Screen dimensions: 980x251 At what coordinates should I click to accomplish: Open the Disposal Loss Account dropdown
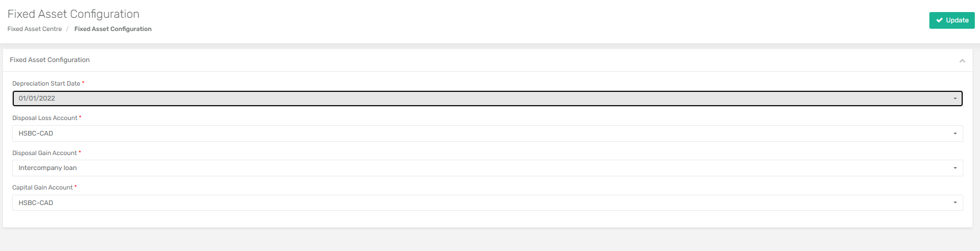488,133
